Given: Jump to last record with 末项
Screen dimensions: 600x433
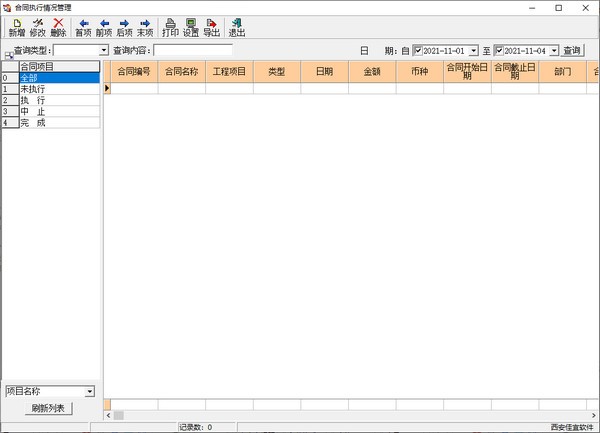Looking at the screenshot, I should pos(145,27).
